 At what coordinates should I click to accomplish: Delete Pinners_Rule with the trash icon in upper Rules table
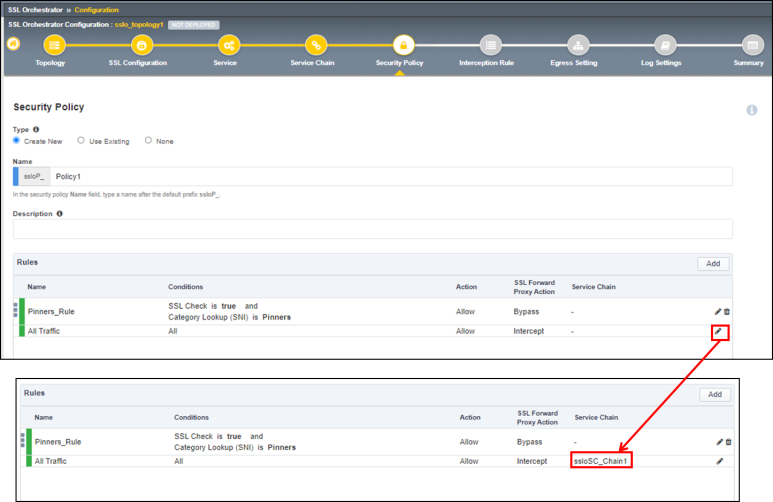727,312
